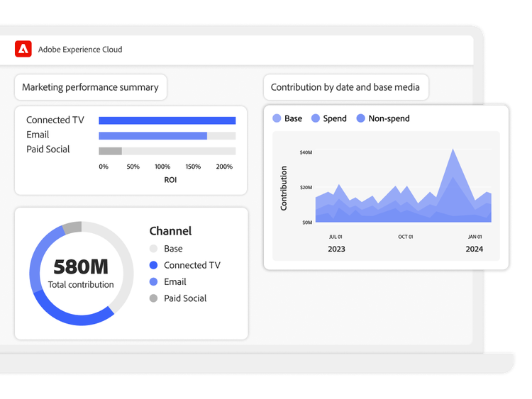532x399 pixels.
Task: Toggle the Base legend dot in chart
Action: pyautogui.click(x=277, y=118)
